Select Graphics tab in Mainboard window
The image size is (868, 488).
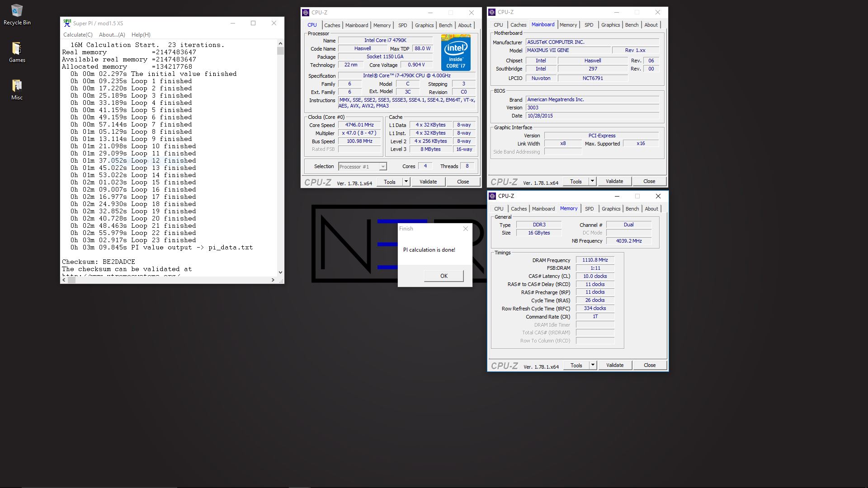(x=610, y=25)
